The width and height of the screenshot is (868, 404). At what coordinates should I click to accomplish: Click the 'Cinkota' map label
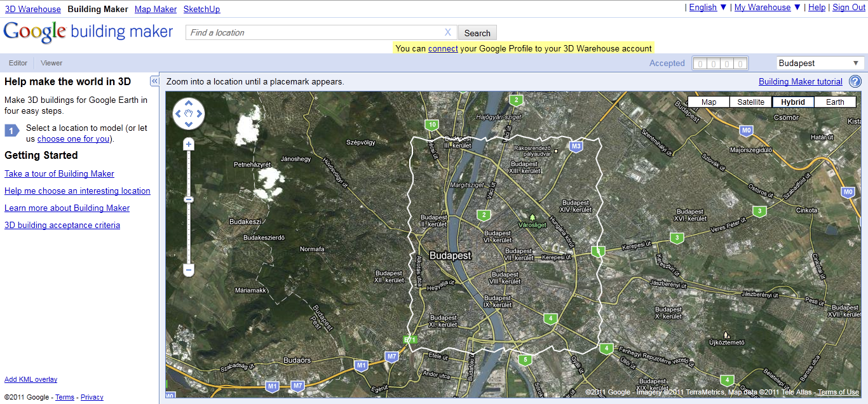[x=806, y=210]
